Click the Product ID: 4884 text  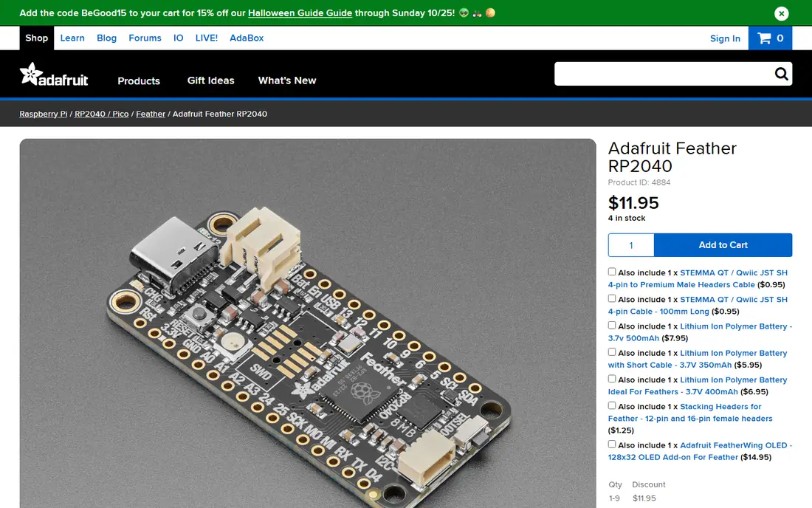point(639,182)
